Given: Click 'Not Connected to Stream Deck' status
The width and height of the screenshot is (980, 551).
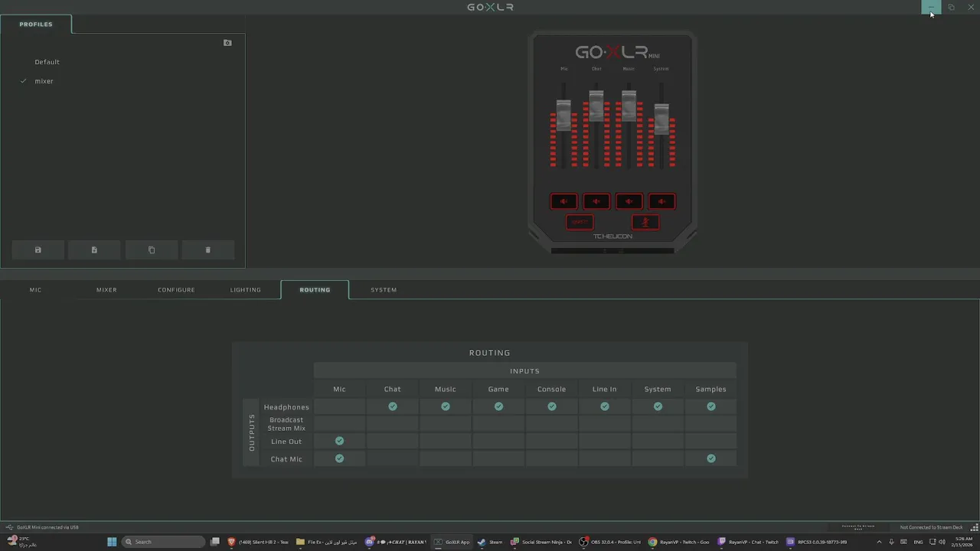Looking at the screenshot, I should 931,527.
